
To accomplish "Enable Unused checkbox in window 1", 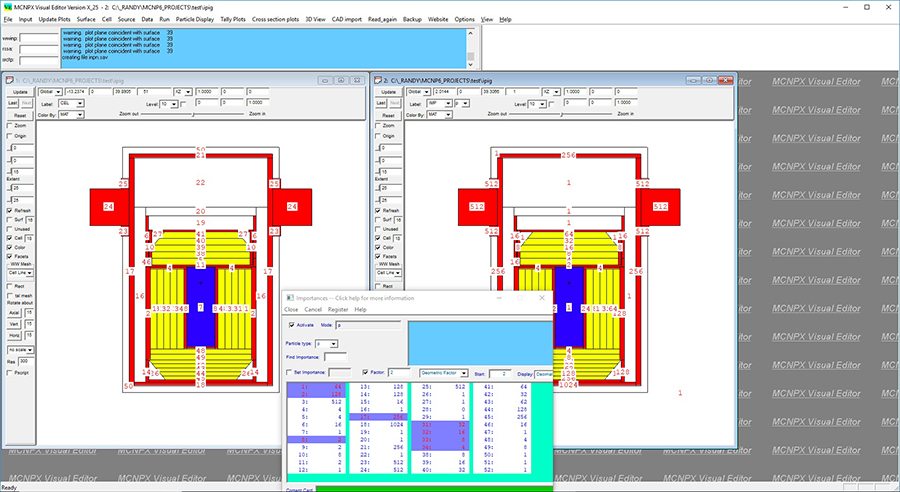I will click(x=10, y=228).
